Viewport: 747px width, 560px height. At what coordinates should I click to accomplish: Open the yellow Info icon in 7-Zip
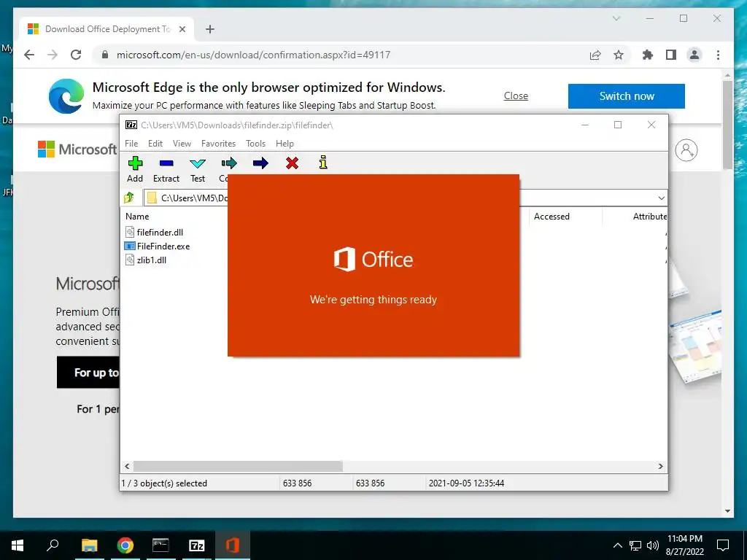[x=323, y=163]
